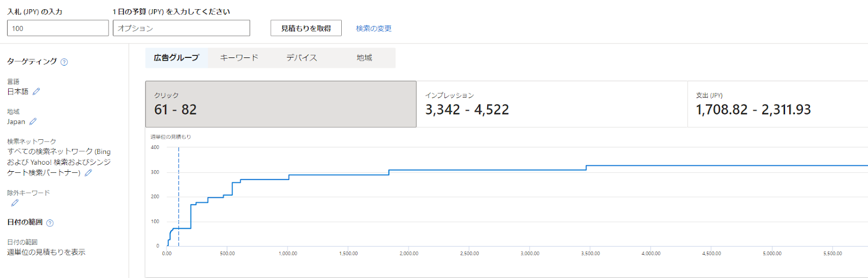868x278 pixels.
Task: Select the クリック metric card
Action: click(280, 104)
